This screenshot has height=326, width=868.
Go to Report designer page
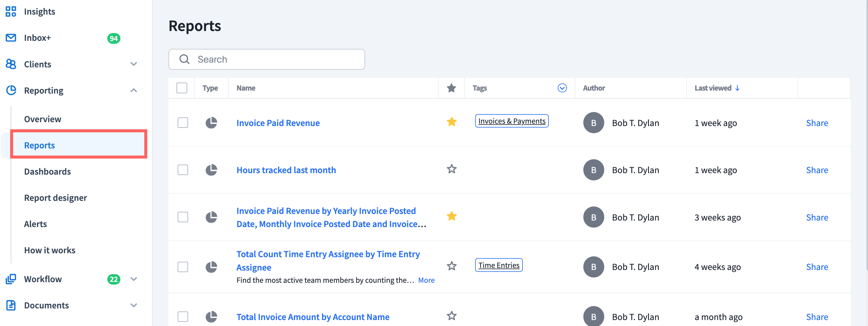pos(56,198)
